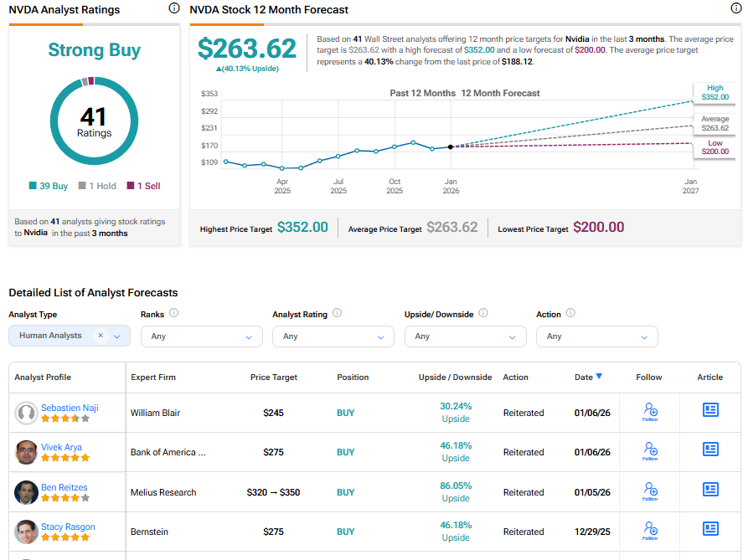The image size is (743, 560).
Task: Follow analyst Sebastien Naji
Action: (650, 412)
